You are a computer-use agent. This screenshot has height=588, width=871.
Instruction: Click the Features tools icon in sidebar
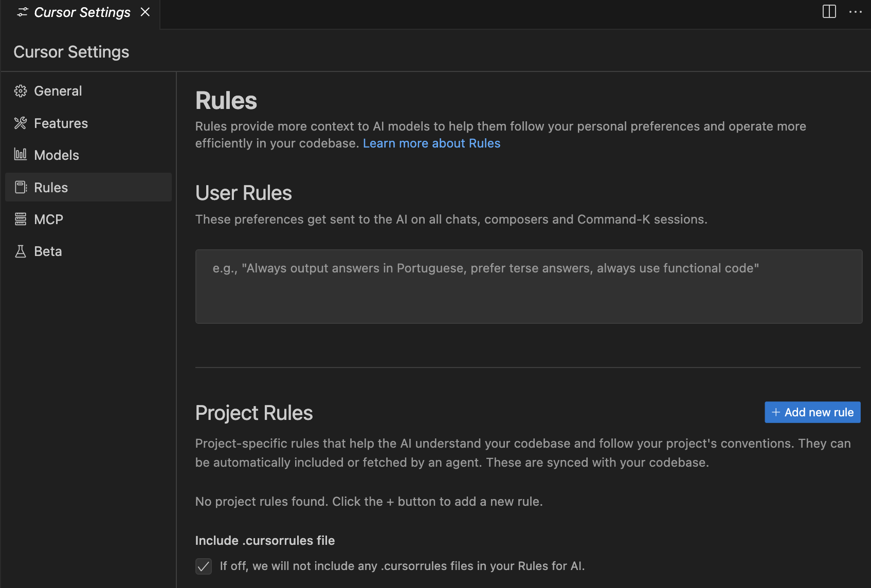pyautogui.click(x=21, y=123)
